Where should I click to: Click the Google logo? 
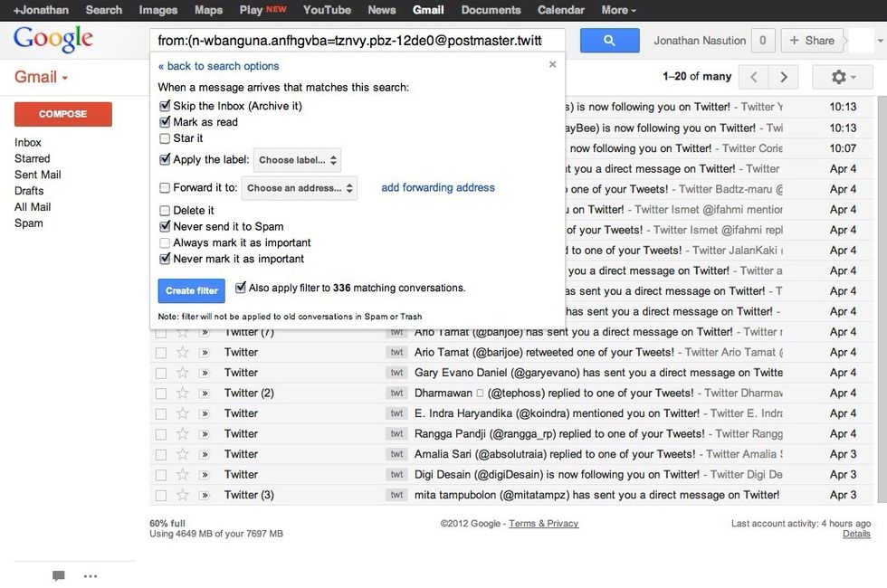[x=52, y=40]
